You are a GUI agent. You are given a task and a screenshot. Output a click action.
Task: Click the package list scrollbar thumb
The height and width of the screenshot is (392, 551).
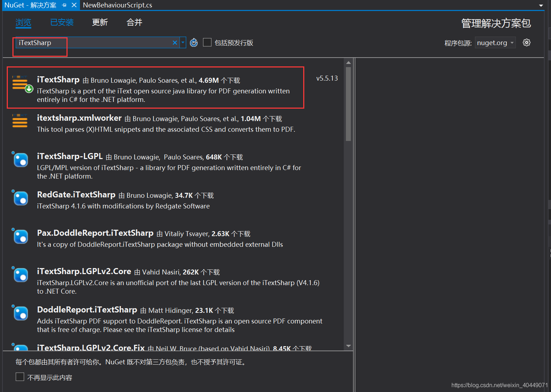(348, 104)
